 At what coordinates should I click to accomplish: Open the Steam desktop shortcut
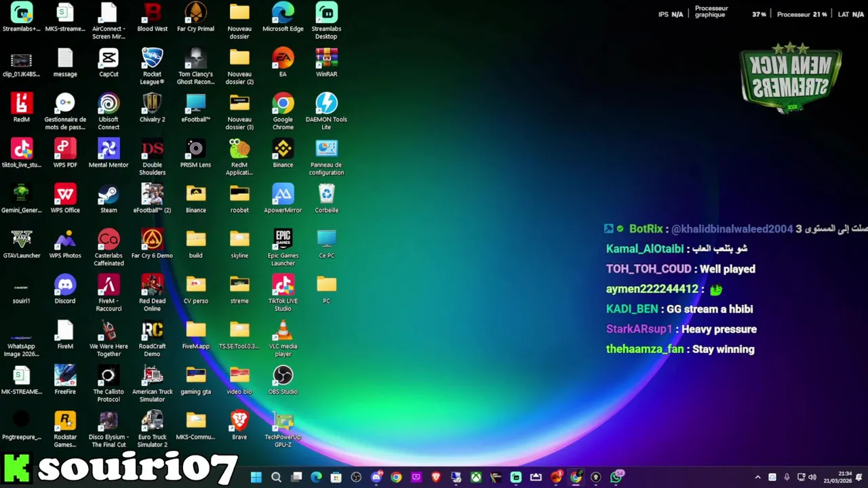108,199
